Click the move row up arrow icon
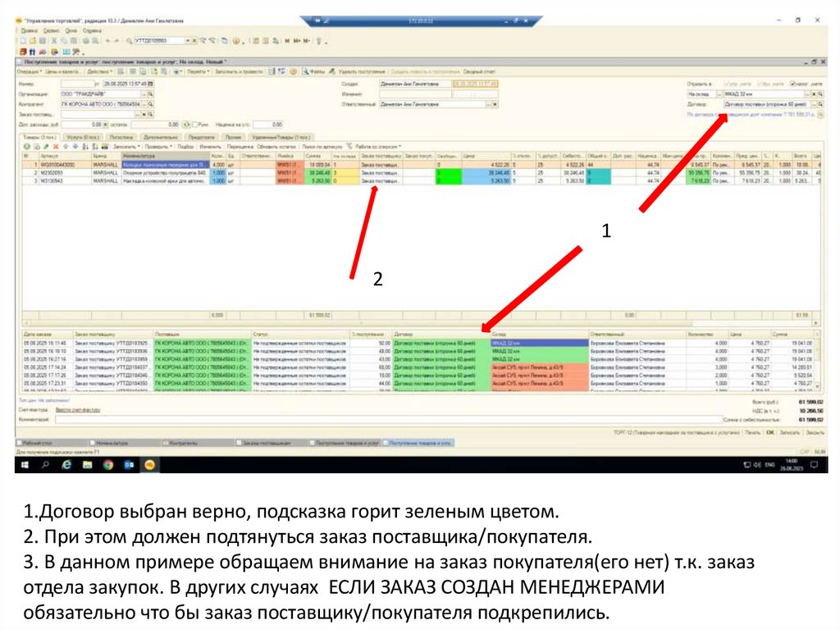840x629 pixels. click(66, 146)
